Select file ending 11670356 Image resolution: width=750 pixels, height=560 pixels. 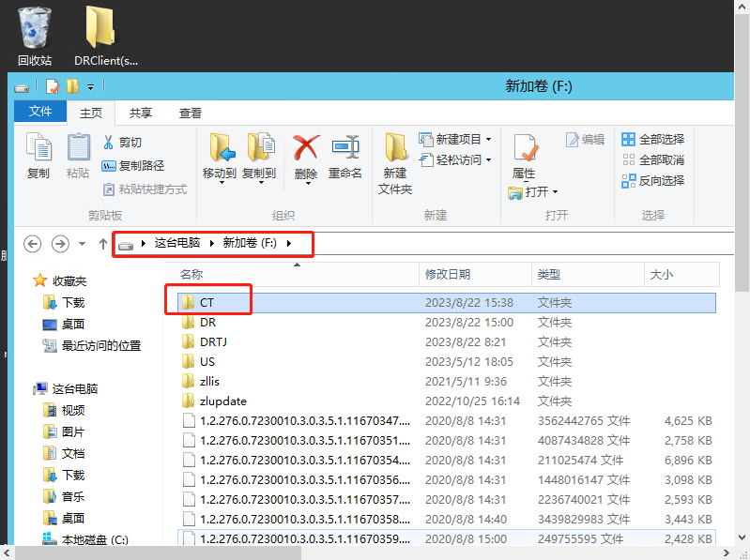[x=446, y=479]
